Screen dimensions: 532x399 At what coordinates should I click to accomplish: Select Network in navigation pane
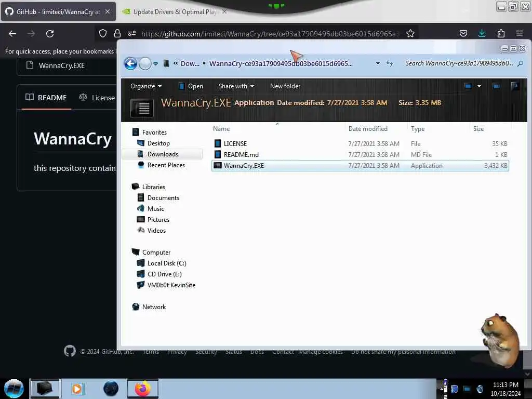[x=154, y=307]
